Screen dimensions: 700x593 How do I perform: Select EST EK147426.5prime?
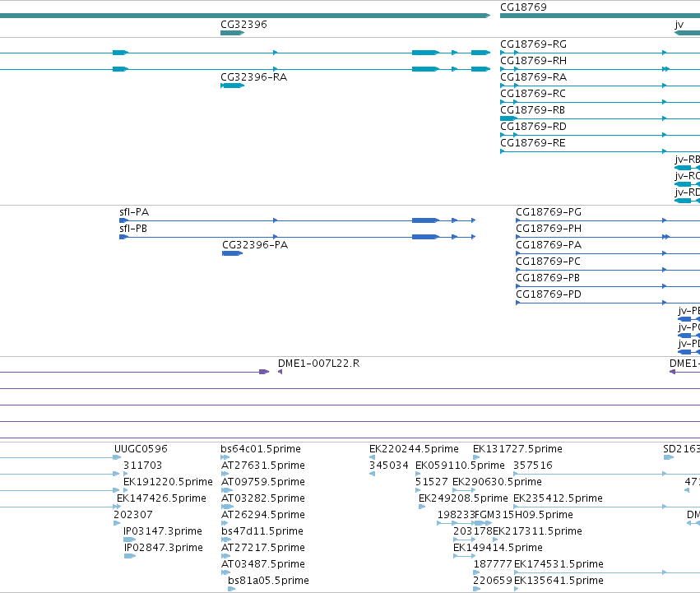coord(161,498)
